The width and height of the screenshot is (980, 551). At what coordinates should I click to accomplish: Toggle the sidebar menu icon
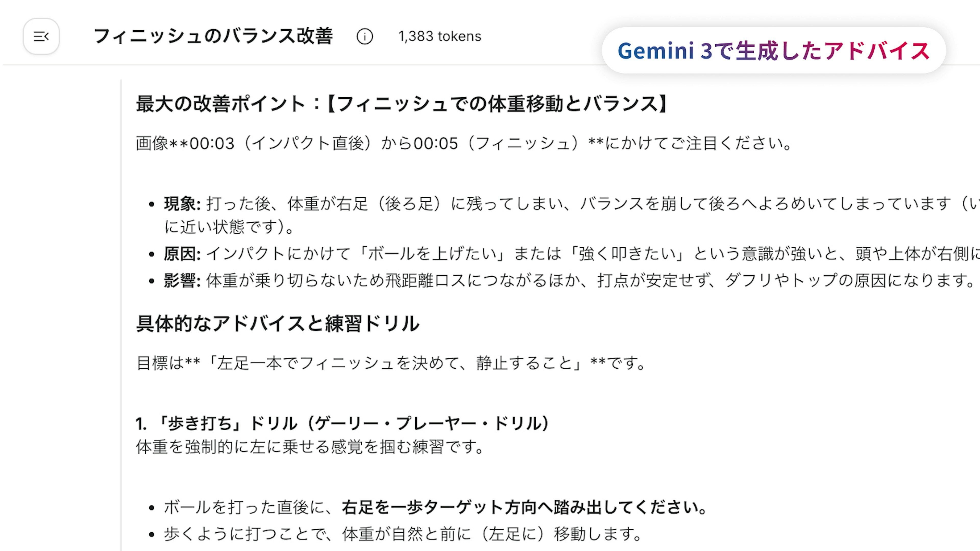click(41, 36)
